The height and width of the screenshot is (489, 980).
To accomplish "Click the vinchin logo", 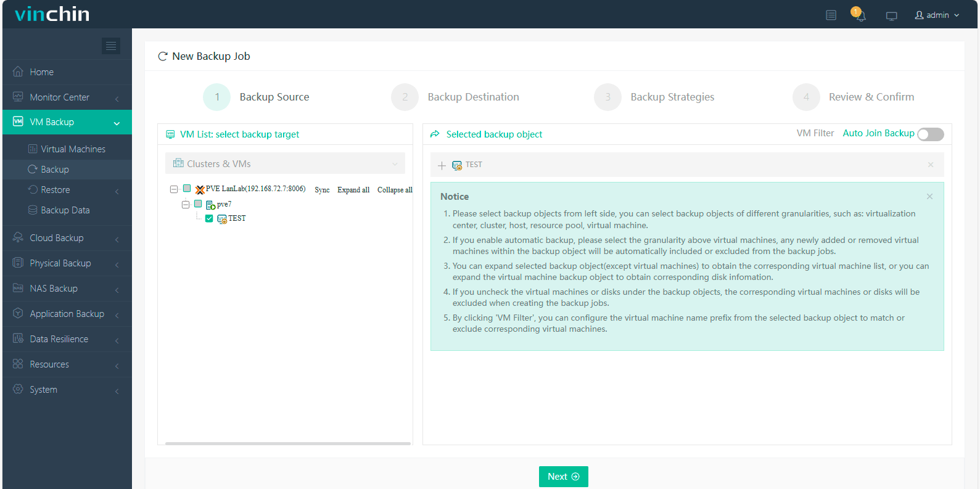I will pos(52,14).
